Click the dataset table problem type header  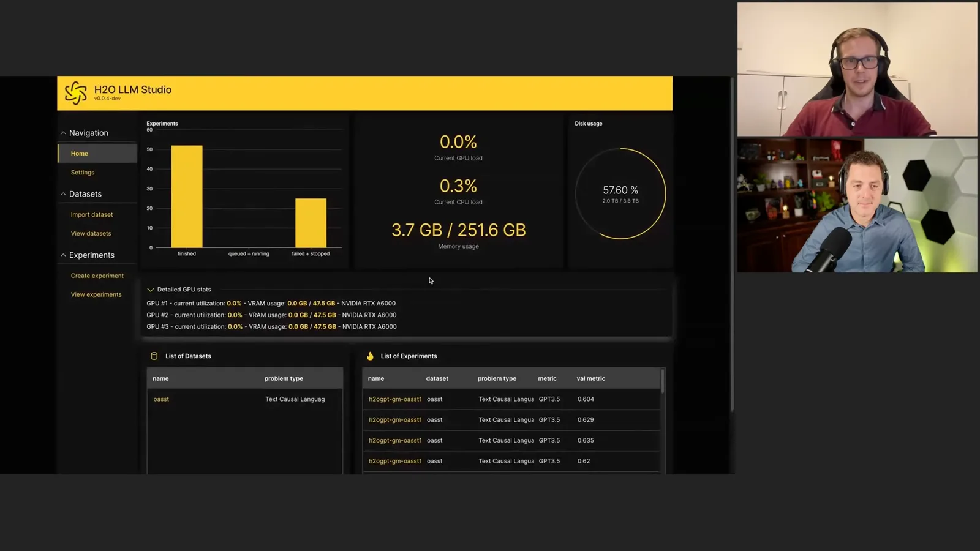tap(284, 378)
